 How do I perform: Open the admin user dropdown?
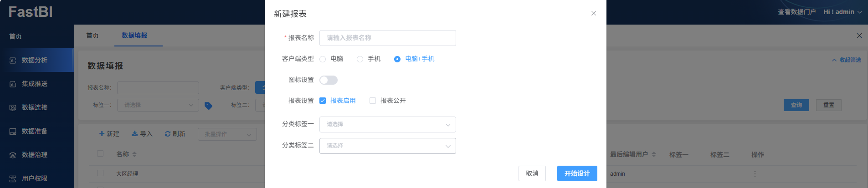(x=842, y=12)
